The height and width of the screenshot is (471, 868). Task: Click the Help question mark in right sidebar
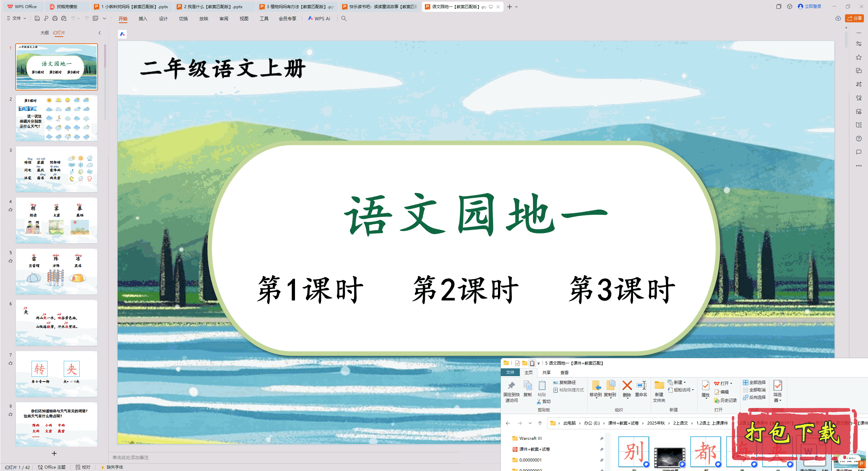pos(859,139)
